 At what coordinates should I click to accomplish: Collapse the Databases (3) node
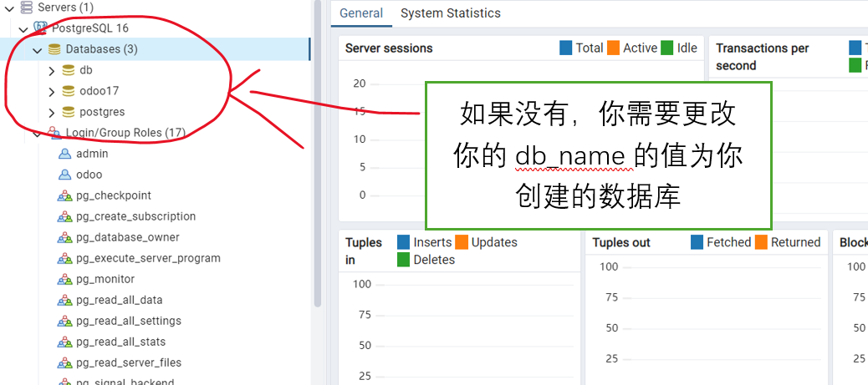(38, 50)
